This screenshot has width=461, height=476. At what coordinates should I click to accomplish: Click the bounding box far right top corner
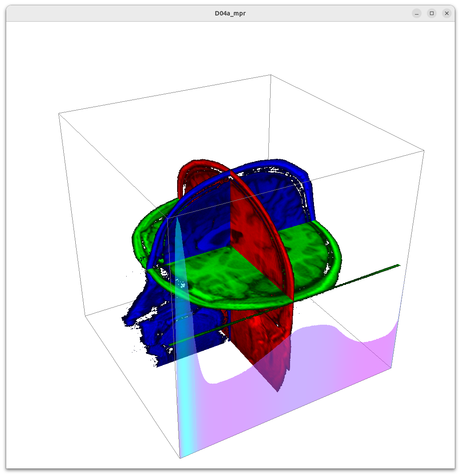pyautogui.click(x=424, y=150)
